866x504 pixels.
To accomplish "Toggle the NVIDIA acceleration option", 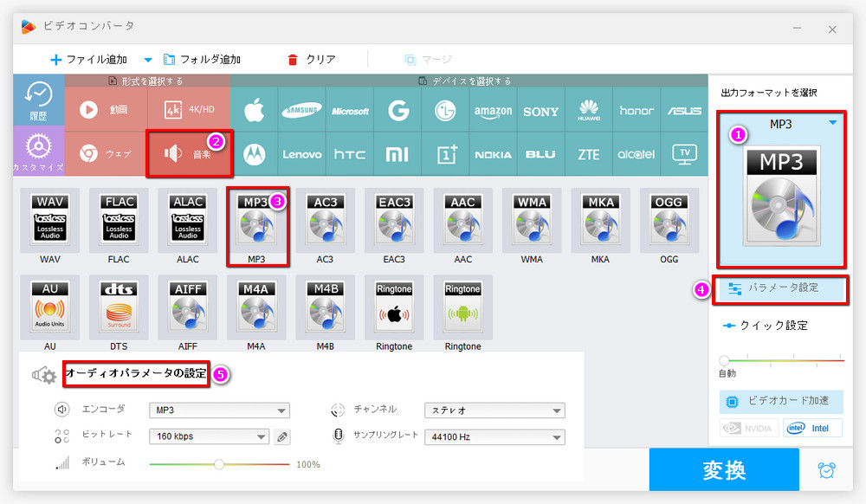I will point(748,428).
